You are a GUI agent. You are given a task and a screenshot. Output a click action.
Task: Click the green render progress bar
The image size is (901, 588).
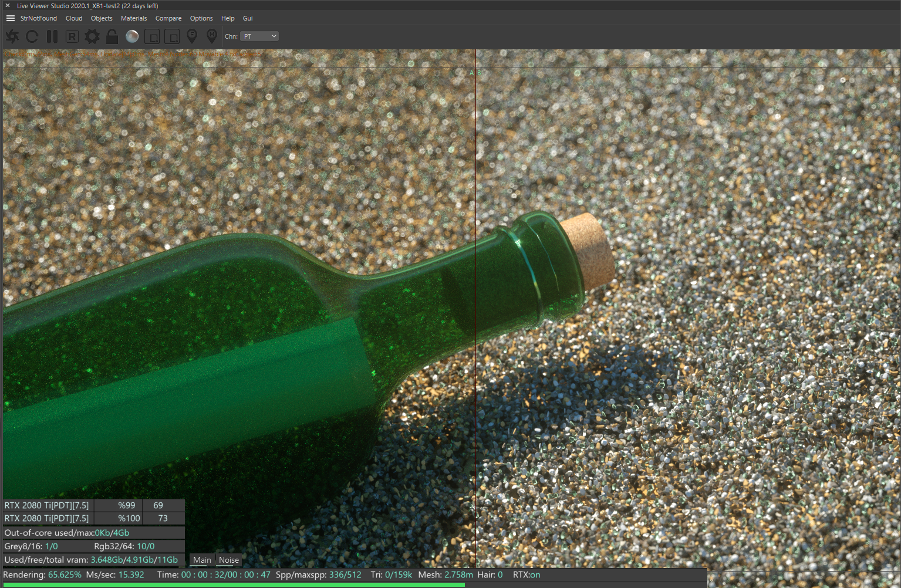234,584
